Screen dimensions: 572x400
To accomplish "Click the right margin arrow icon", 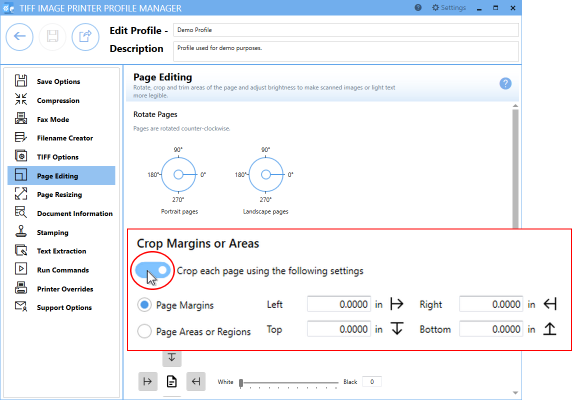I will [x=550, y=304].
